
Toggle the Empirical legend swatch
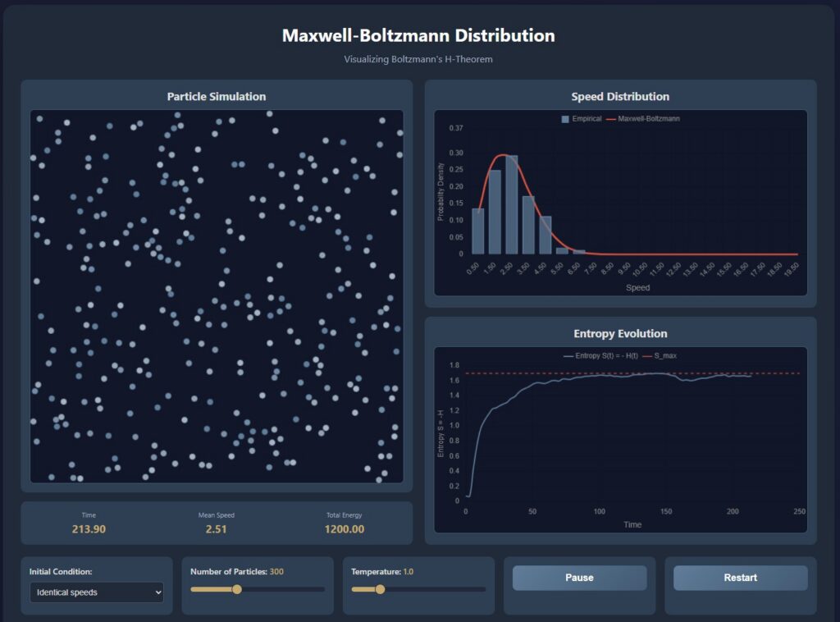click(x=565, y=119)
